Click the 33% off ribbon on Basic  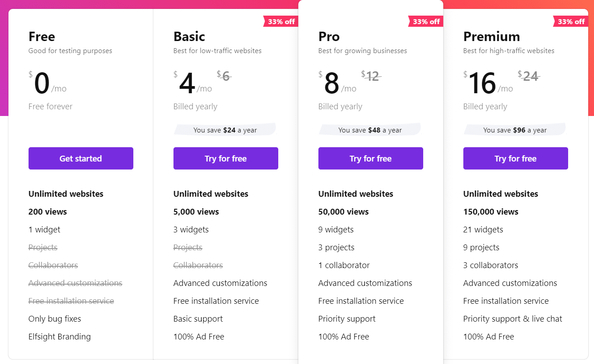(x=280, y=21)
